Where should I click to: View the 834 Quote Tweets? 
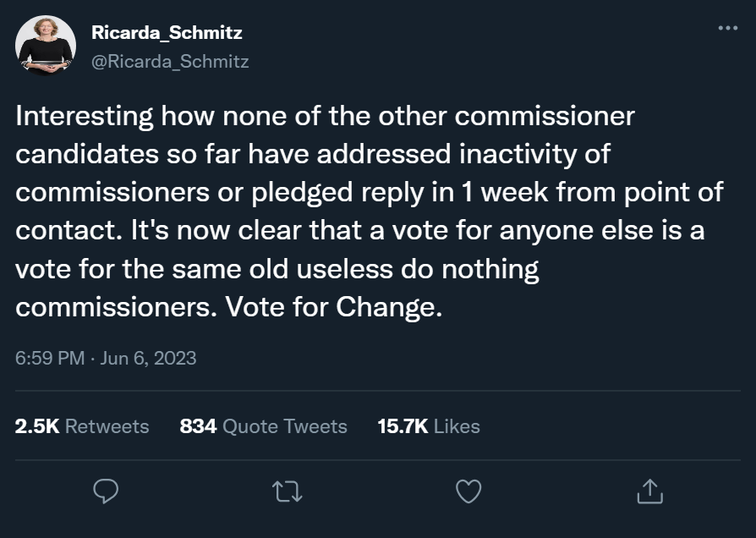tap(265, 426)
